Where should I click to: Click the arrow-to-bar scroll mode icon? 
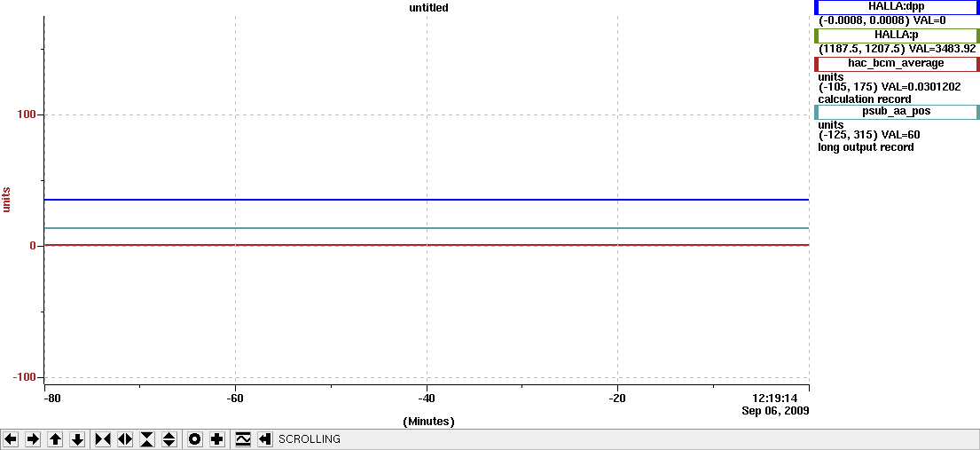click(265, 439)
